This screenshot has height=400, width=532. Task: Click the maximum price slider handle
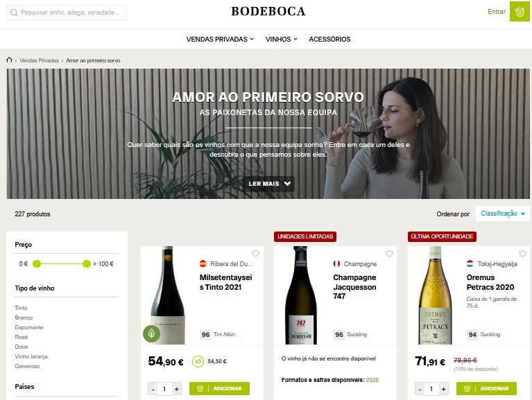pos(87,263)
